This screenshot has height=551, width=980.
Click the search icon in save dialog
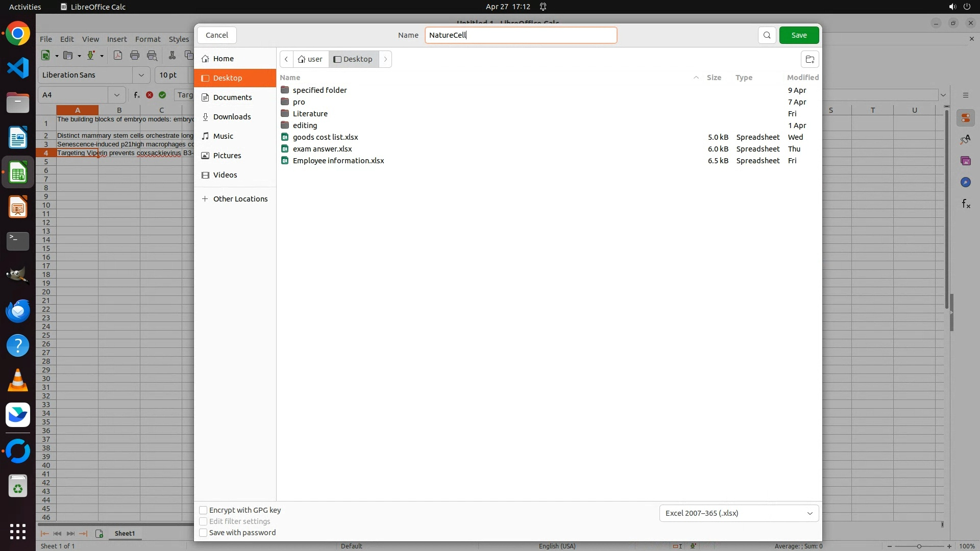767,35
